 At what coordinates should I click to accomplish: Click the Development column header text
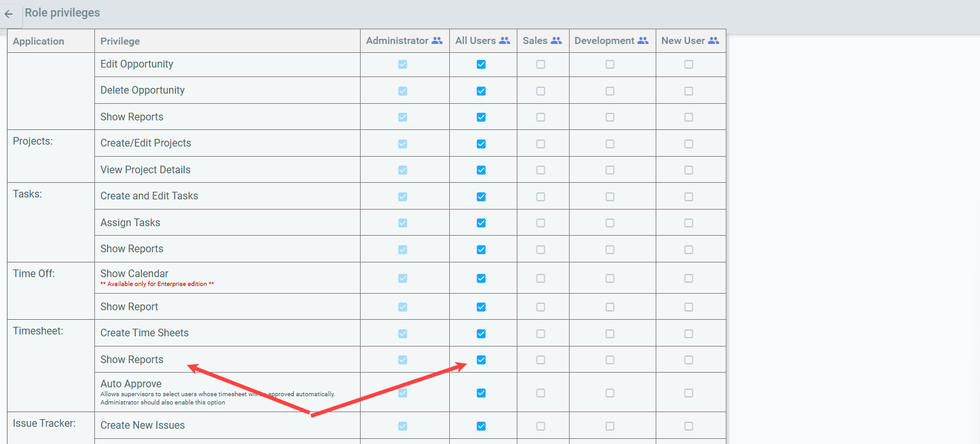coord(604,41)
